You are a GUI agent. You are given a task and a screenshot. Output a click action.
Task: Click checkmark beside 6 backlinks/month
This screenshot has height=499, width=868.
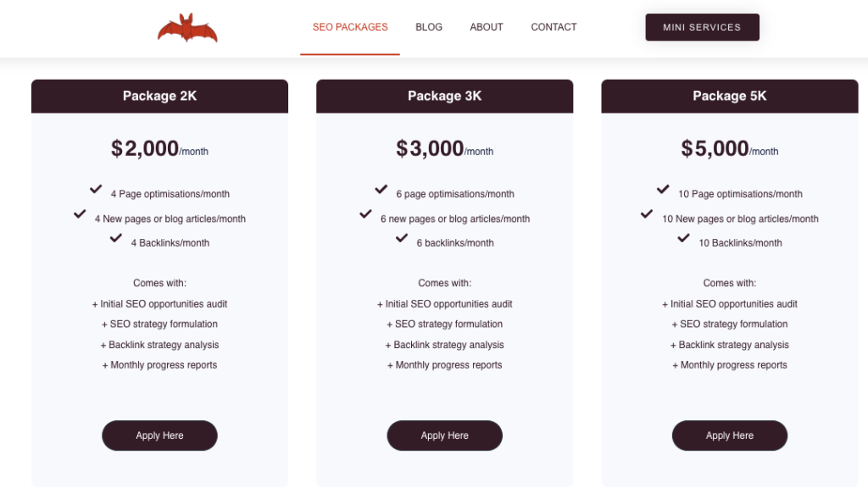(x=401, y=238)
